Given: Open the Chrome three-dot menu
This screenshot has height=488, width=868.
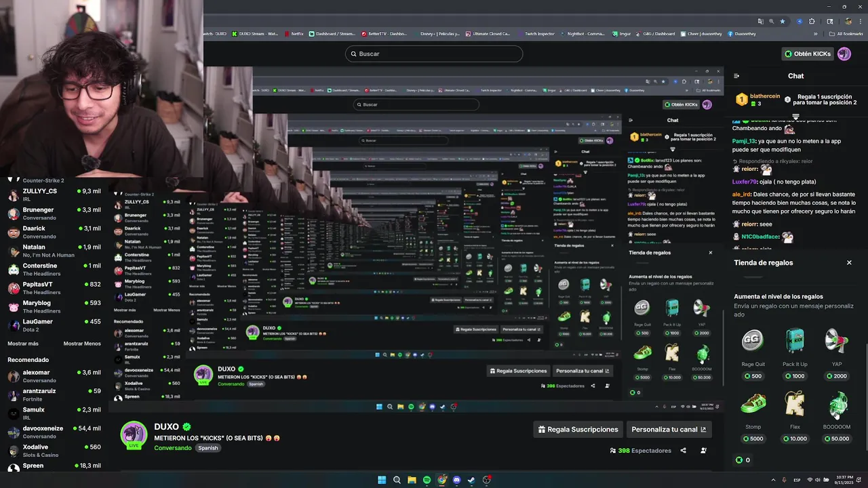Looking at the screenshot, I should coord(859,21).
